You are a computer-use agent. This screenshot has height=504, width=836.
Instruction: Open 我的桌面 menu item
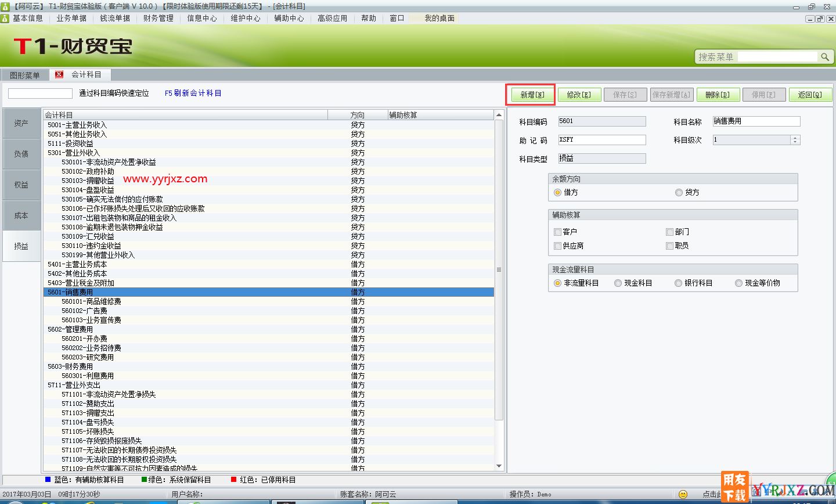439,18
